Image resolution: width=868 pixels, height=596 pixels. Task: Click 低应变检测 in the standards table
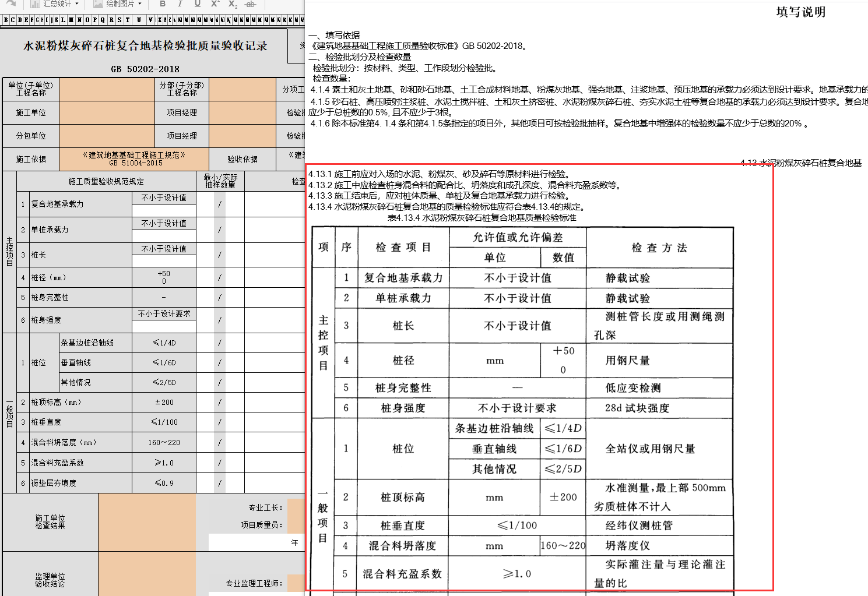tap(632, 388)
